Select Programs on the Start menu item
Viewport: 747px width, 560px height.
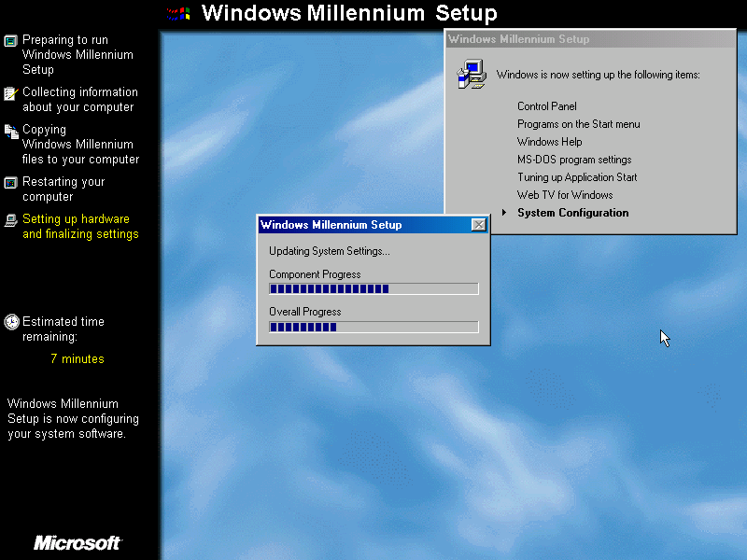pyautogui.click(x=579, y=124)
